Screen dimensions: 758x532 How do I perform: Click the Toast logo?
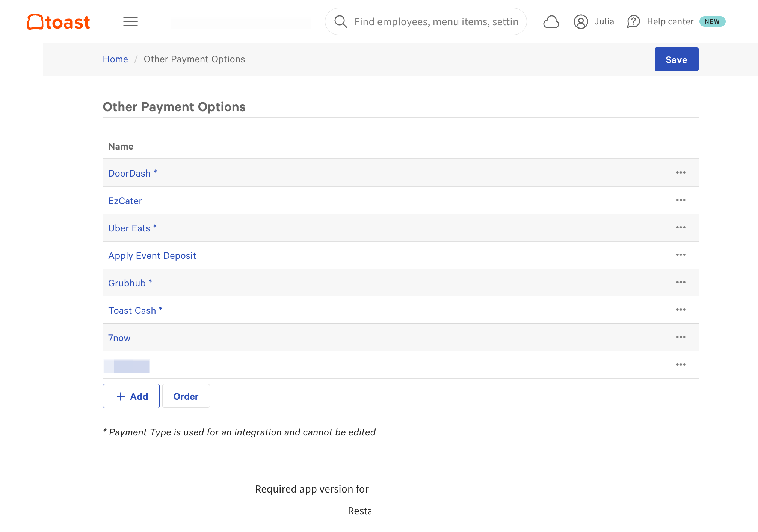(59, 22)
